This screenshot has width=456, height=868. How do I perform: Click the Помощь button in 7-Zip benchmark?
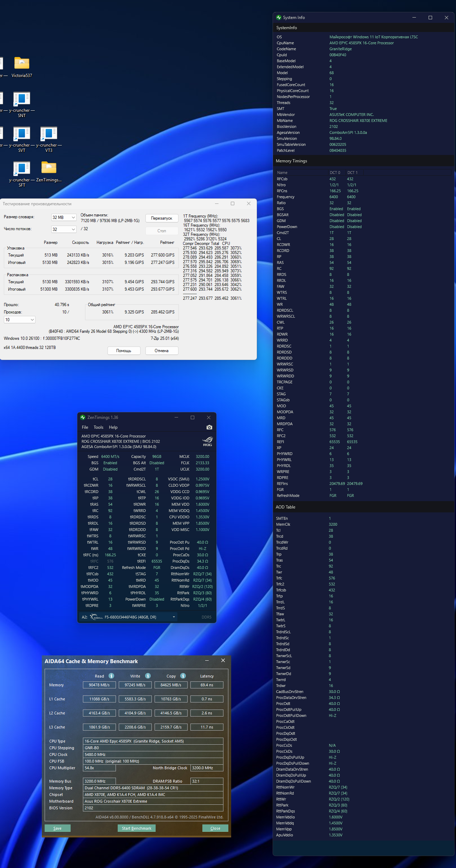pyautogui.click(x=124, y=351)
